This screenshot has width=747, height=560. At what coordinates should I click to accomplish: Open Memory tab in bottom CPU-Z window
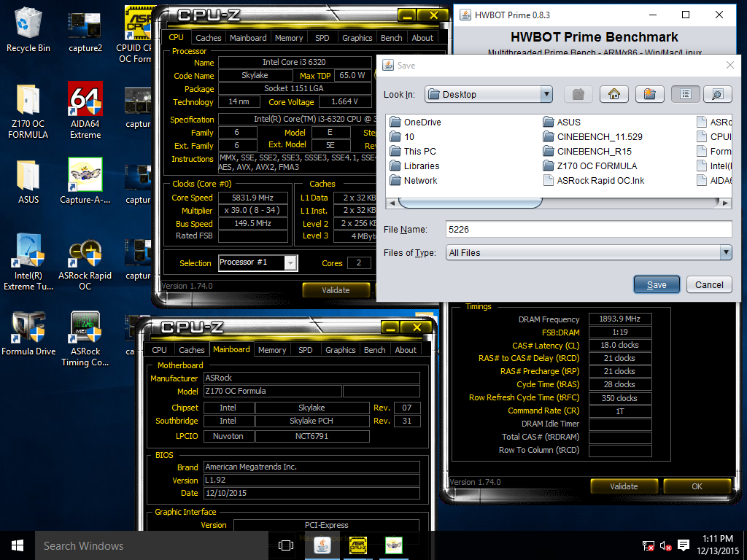[x=272, y=349]
